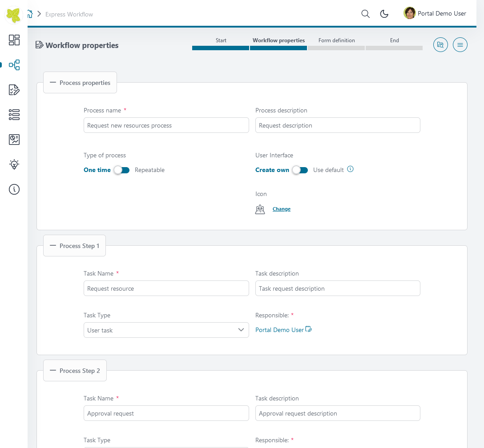
Task: Toggle User Interface Create own switch
Action: [300, 170]
